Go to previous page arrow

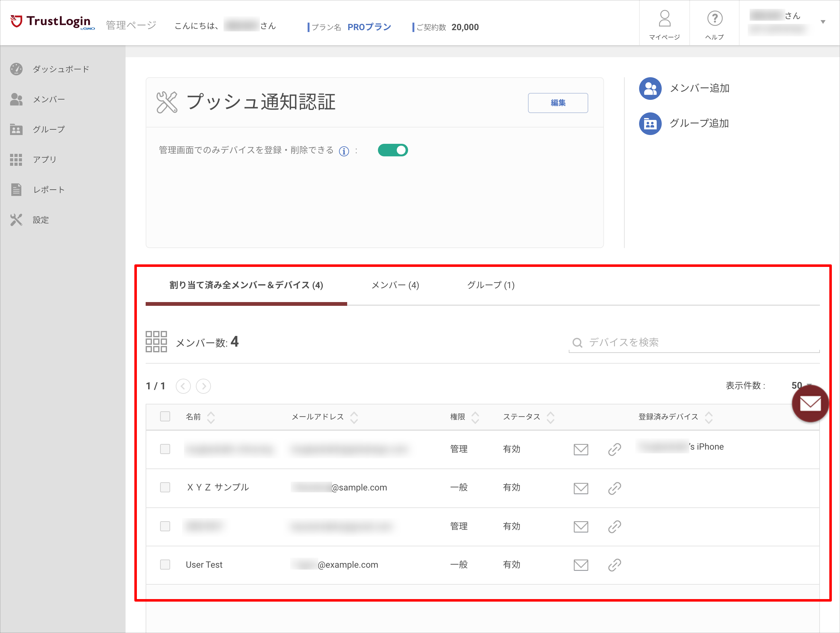[x=183, y=387]
